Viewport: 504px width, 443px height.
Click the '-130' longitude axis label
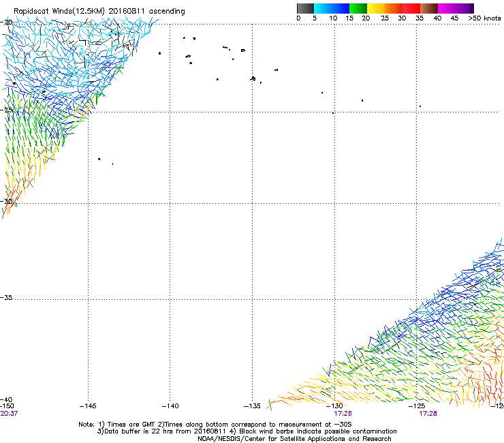point(334,406)
